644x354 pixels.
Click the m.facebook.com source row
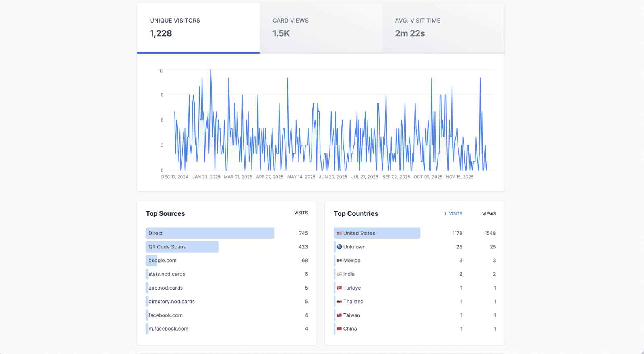coord(168,329)
